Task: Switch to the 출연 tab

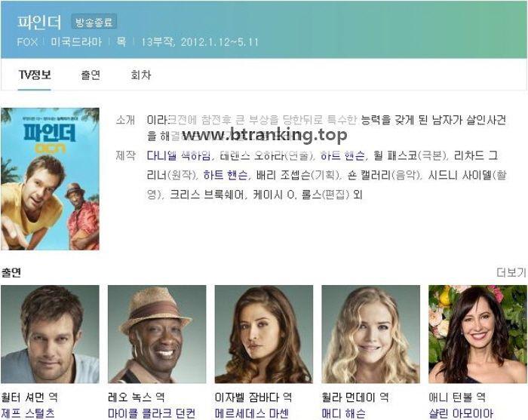Action: tap(91, 75)
